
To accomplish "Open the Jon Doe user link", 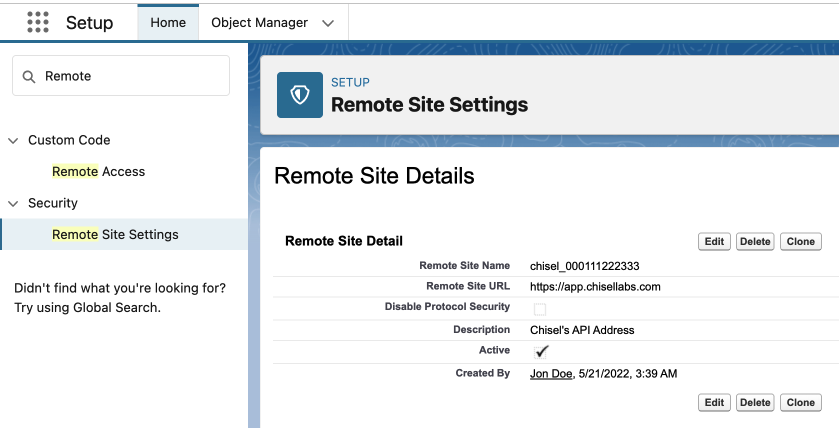I will [x=551, y=373].
